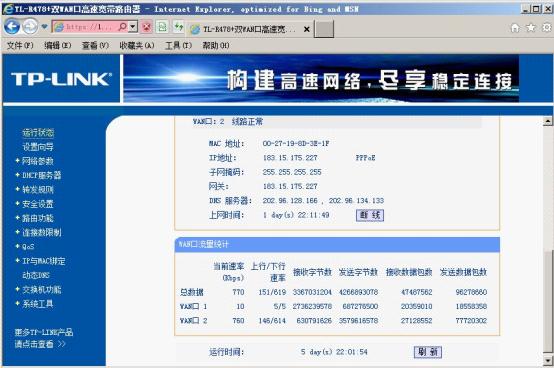This screenshot has height=368, width=554.
Task: Click the 刷新 refresh button
Action: [x=428, y=352]
